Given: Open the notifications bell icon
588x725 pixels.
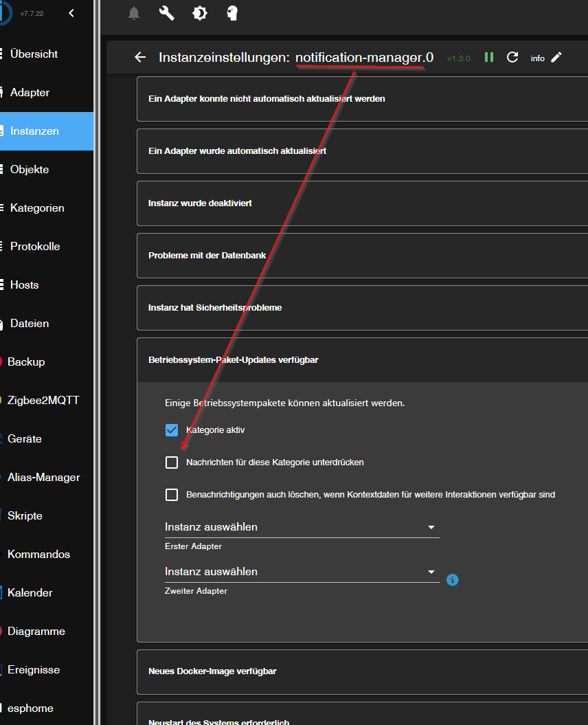Looking at the screenshot, I should 134,14.
